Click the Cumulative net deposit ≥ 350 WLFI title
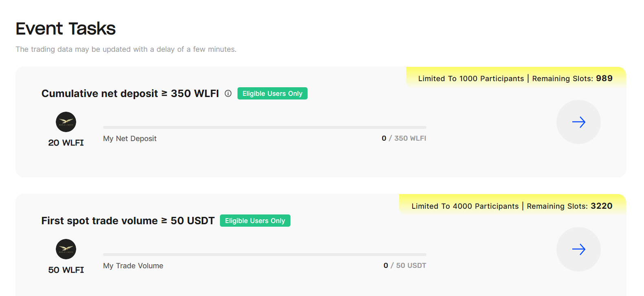The image size is (644, 296). pos(130,93)
